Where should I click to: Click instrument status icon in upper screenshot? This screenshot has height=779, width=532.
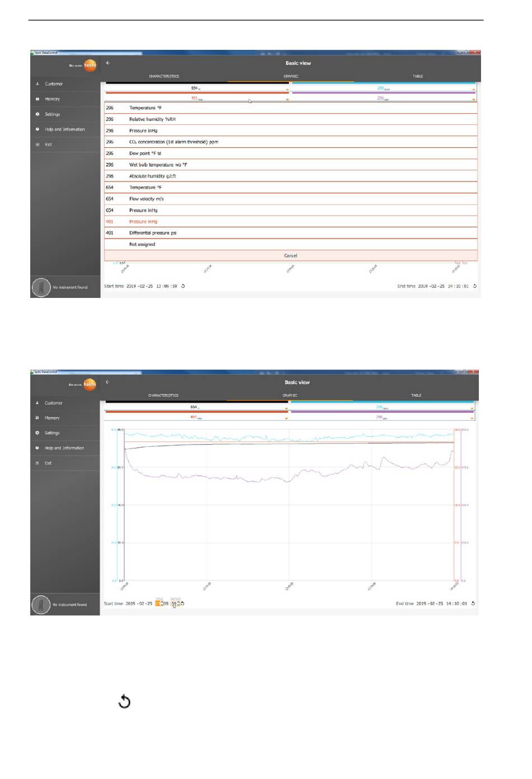(x=41, y=287)
